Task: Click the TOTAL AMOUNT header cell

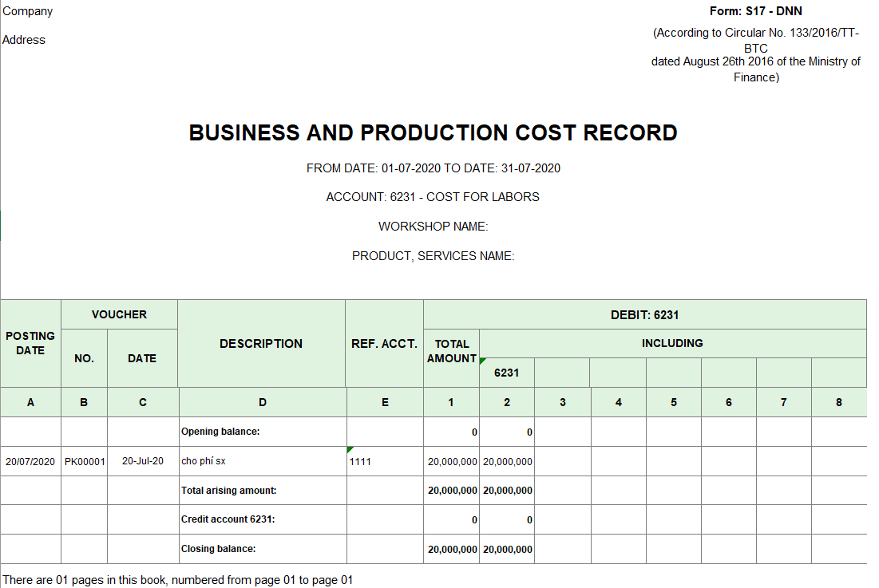Action: click(451, 351)
